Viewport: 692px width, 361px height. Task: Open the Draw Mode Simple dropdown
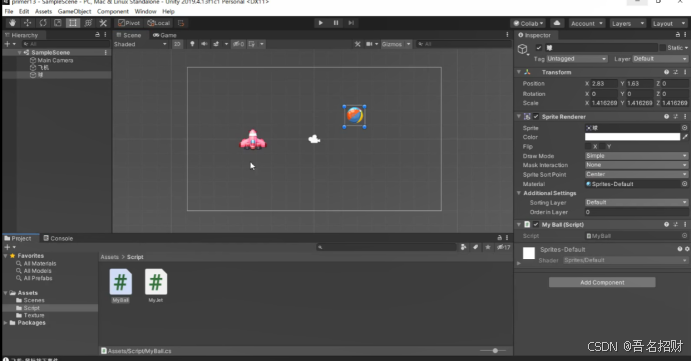pyautogui.click(x=636, y=156)
